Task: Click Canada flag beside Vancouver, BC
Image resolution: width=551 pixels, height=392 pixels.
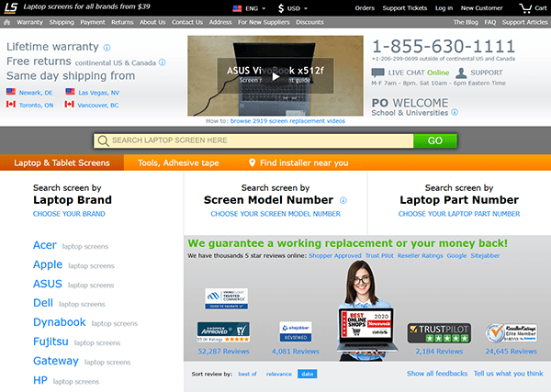Action: (69, 105)
